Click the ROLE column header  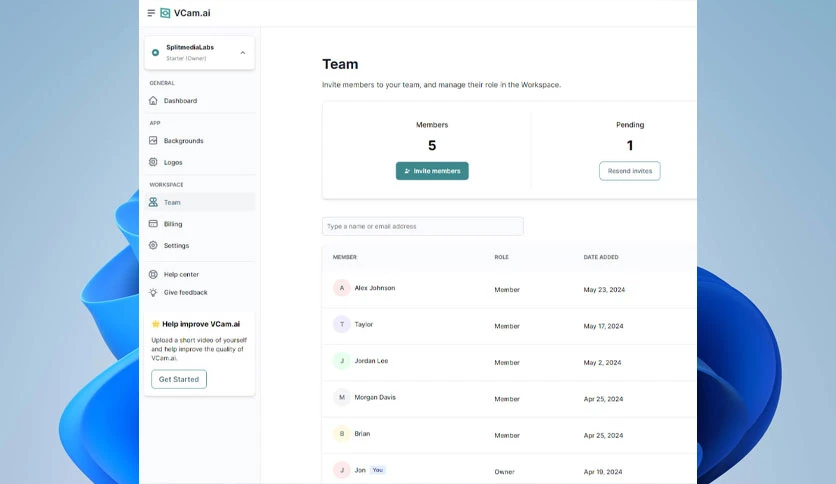coord(501,257)
